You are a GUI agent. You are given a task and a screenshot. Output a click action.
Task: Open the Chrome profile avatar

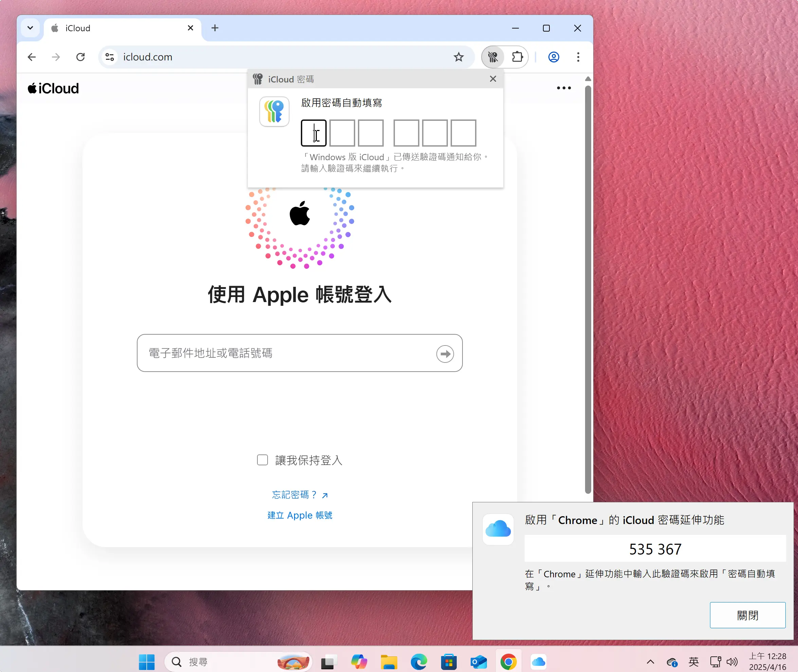coord(554,57)
